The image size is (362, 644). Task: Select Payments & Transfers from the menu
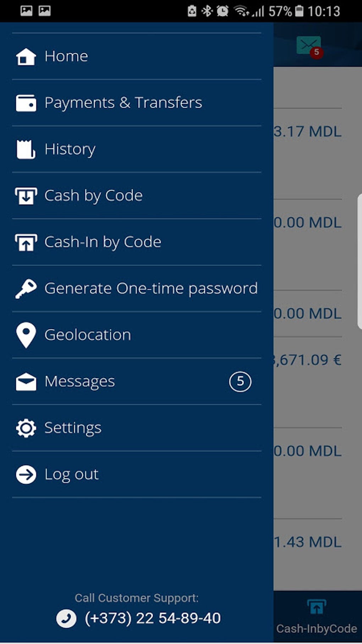tap(123, 103)
